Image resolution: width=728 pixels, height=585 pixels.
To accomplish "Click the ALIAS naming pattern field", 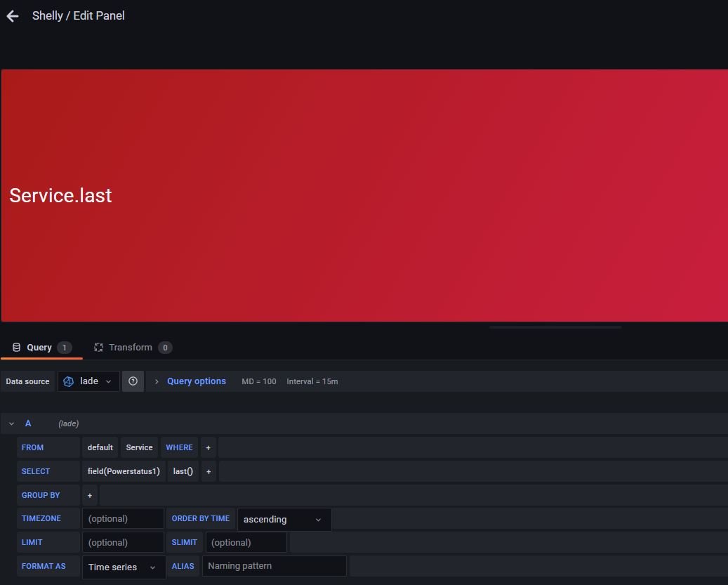I will point(274,566).
